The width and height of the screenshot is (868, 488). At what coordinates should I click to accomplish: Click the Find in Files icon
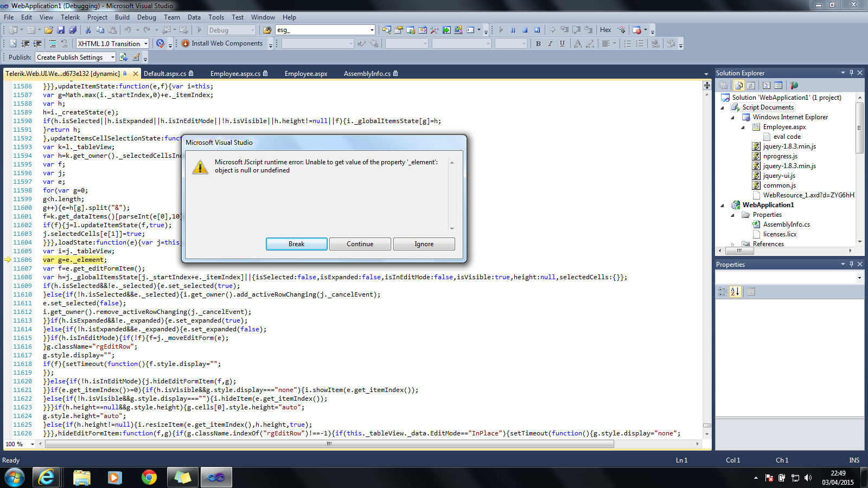tap(267, 30)
